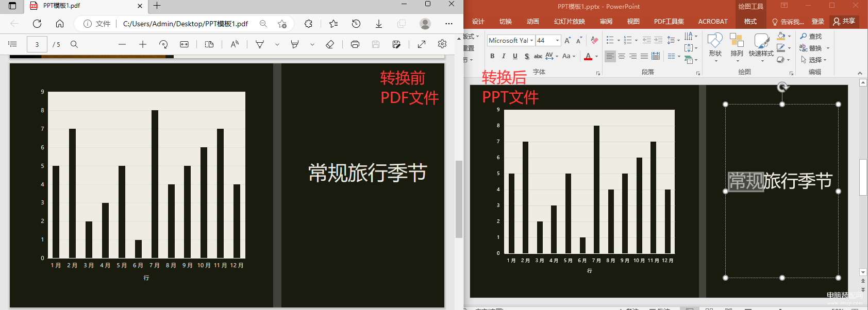Image resolution: width=868 pixels, height=310 pixels.
Task: Open 快速样式 quick styles
Action: click(x=761, y=47)
